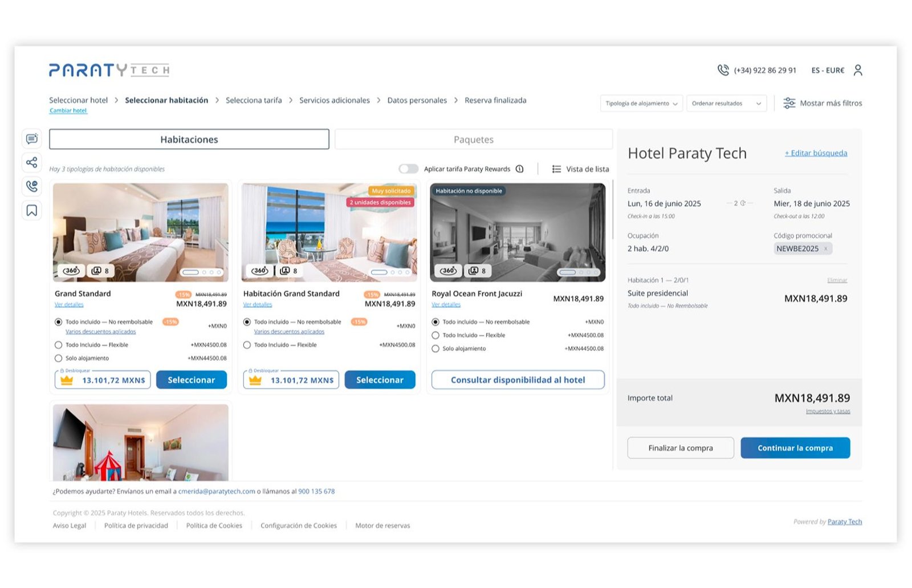This screenshot has width=912, height=588.
Task: Click the Paraty Tech logo
Action: (109, 70)
